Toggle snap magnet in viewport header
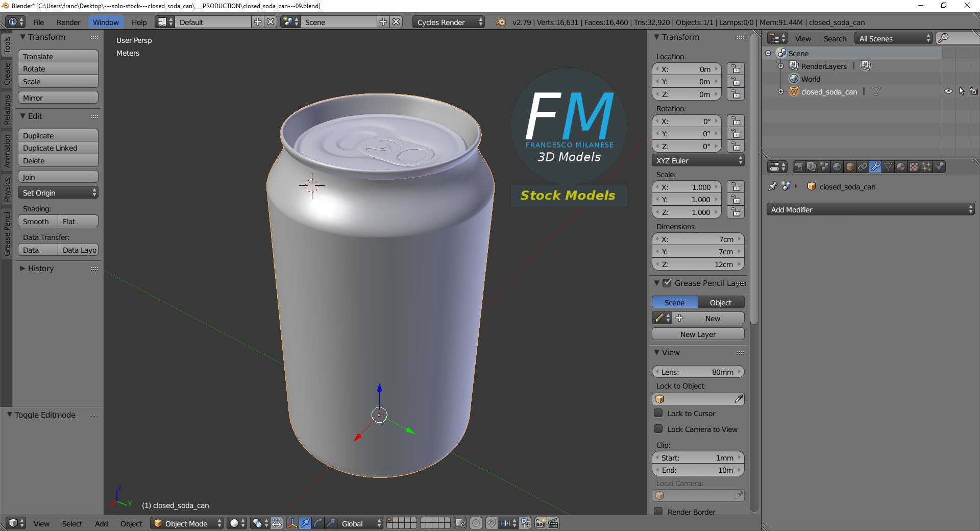This screenshot has width=980, height=531. [x=491, y=523]
